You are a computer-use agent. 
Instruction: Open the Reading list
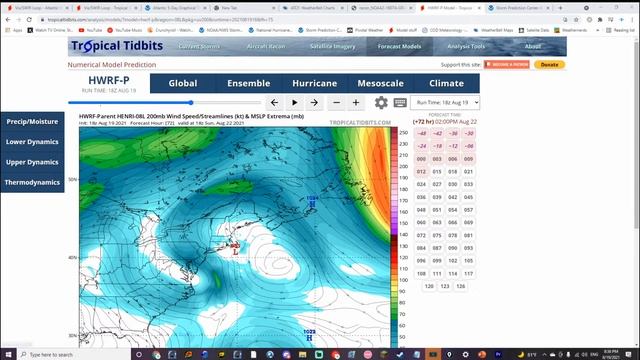click(x=620, y=30)
